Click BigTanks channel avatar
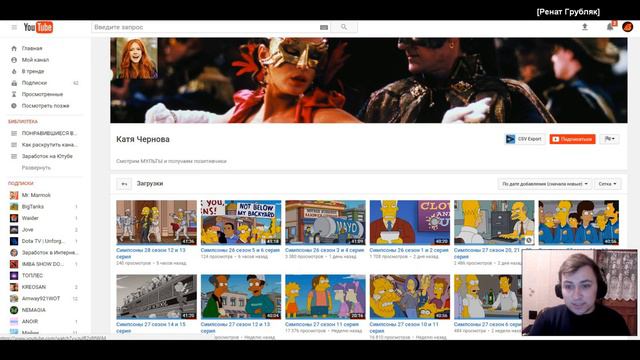 point(14,207)
